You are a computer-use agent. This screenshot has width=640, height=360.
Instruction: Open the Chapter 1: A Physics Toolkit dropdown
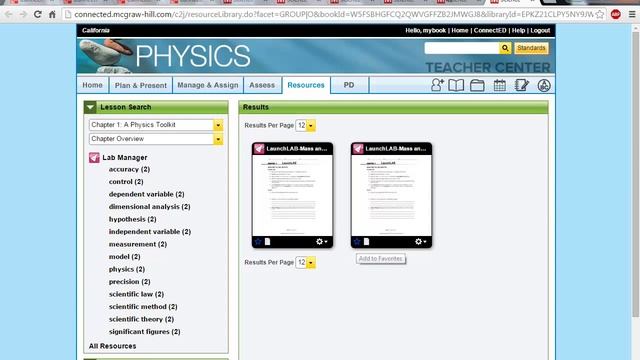(156, 125)
